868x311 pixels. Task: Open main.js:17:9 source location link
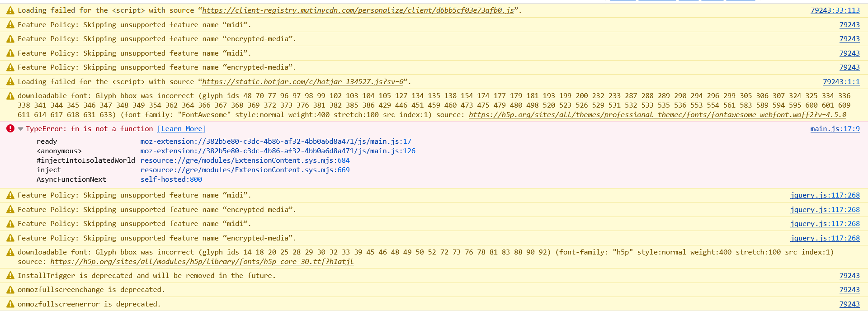click(x=835, y=129)
